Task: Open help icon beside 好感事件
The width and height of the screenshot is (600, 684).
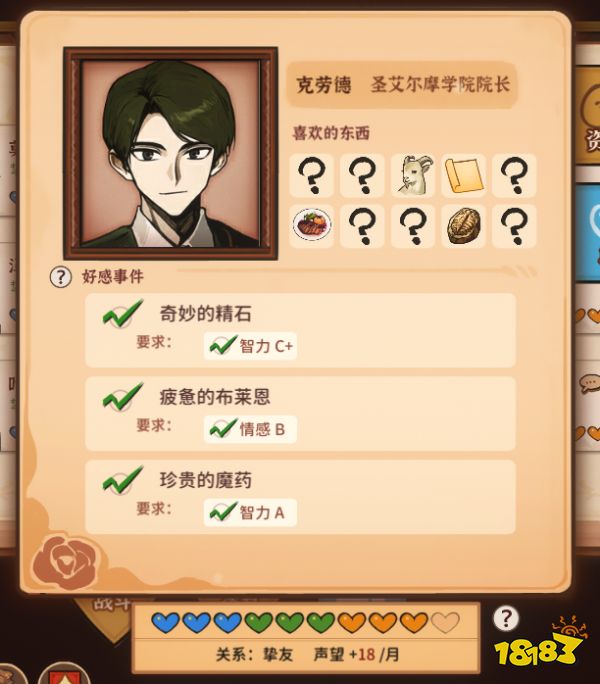Action: pos(60,277)
